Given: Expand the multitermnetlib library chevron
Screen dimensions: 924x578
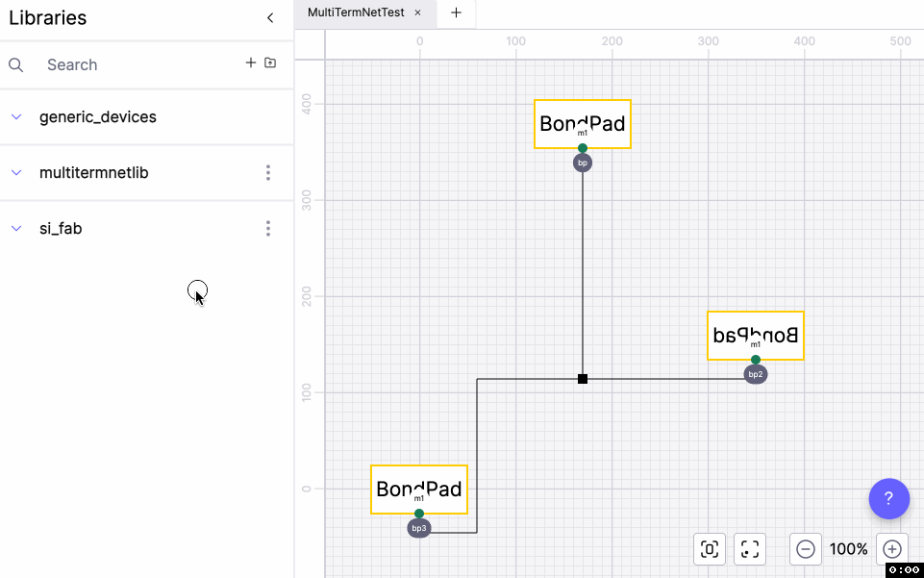Looking at the screenshot, I should coord(16,173).
